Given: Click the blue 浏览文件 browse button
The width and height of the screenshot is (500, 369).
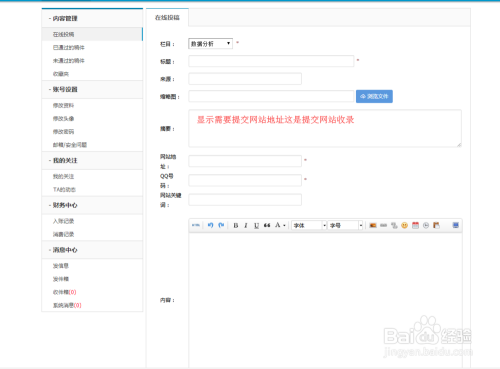Looking at the screenshot, I should tap(374, 96).
